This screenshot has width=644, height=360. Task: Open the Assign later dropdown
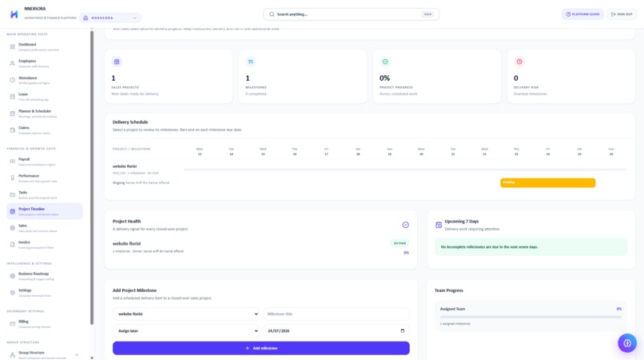pos(185,330)
